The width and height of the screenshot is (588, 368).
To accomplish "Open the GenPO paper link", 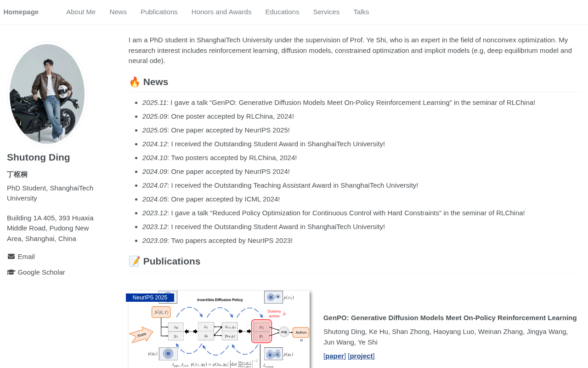I will tap(334, 356).
